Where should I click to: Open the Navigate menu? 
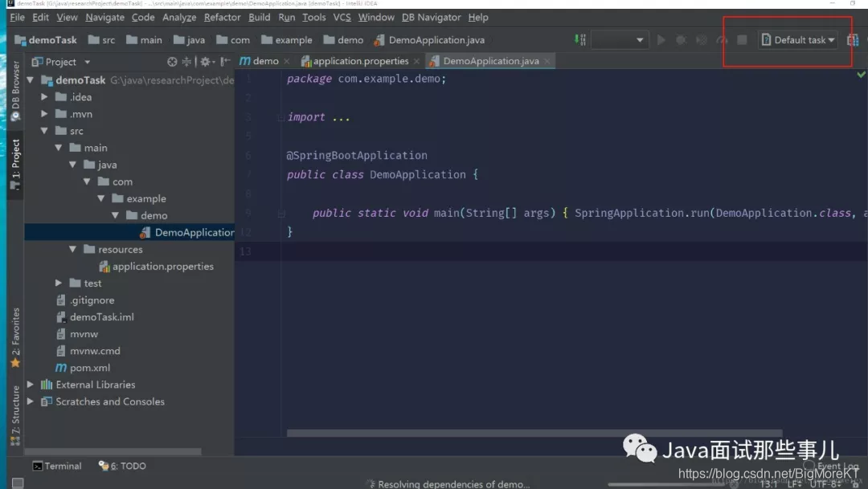pos(104,17)
